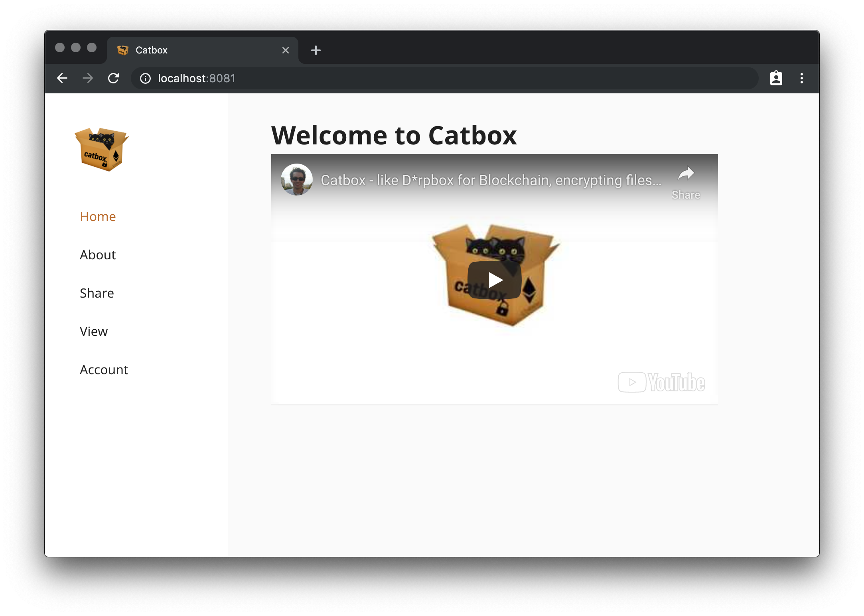This screenshot has height=616, width=864.
Task: Open the Account page link
Action: 104,369
